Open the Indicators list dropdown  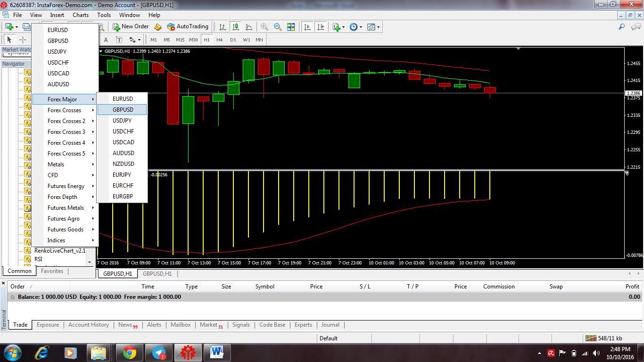pos(343,27)
